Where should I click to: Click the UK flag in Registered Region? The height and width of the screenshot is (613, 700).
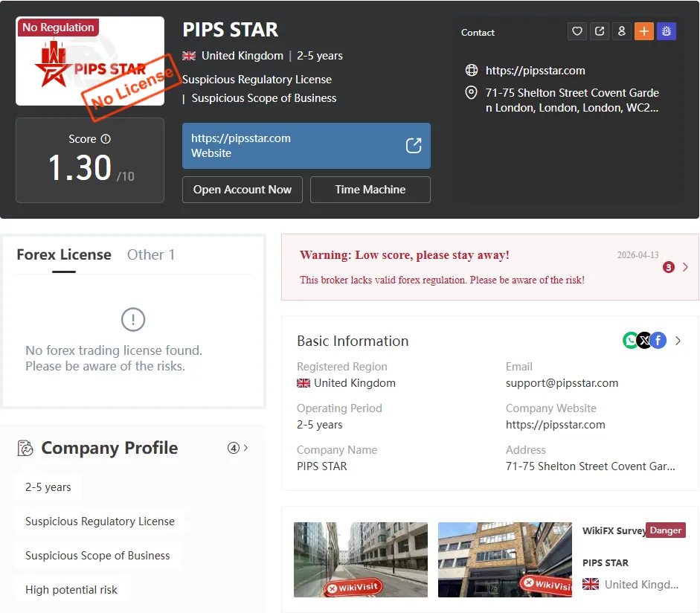[x=304, y=383]
